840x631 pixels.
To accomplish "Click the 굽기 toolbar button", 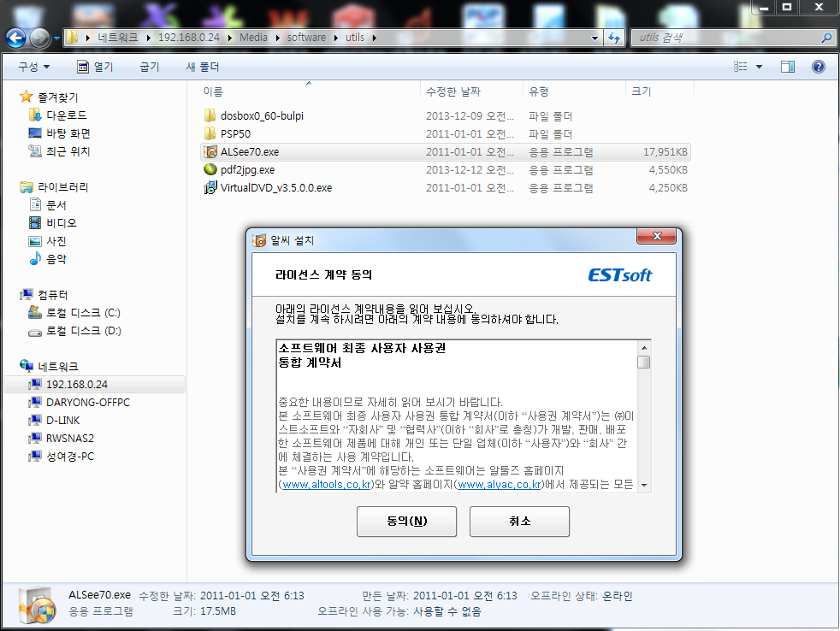I will pos(150,67).
